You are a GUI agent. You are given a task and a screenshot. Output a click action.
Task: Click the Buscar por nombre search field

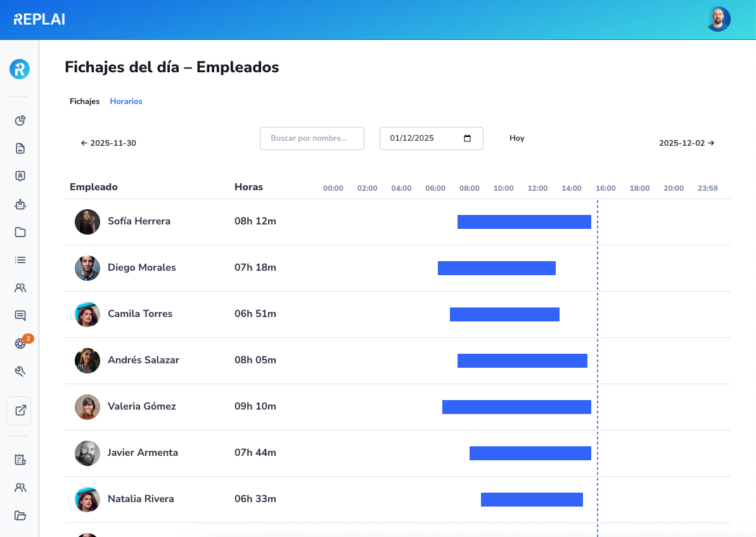312,138
